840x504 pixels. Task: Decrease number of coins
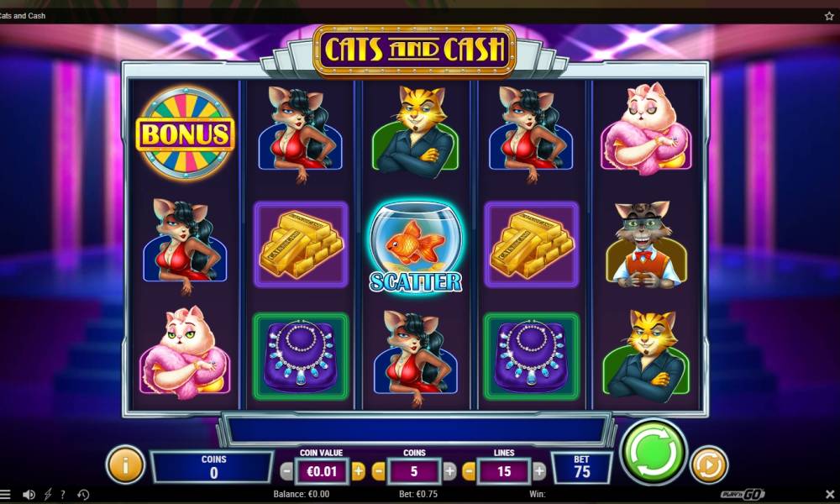[x=378, y=471]
